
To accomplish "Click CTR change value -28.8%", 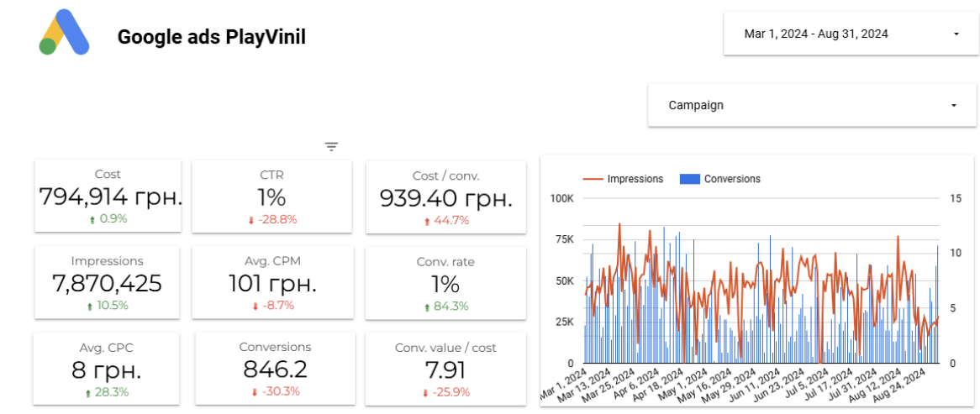I will coord(274,219).
